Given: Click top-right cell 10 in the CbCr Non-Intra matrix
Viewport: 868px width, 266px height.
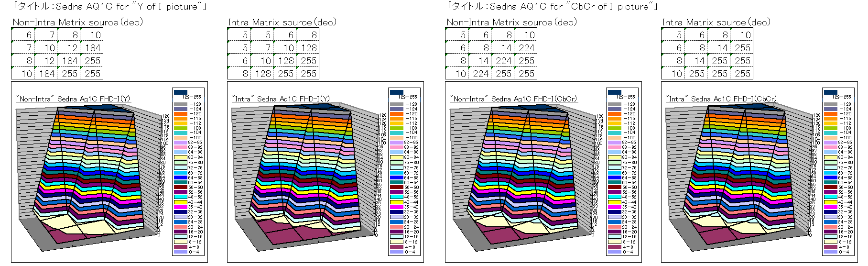Looking at the screenshot, I should (526, 35).
